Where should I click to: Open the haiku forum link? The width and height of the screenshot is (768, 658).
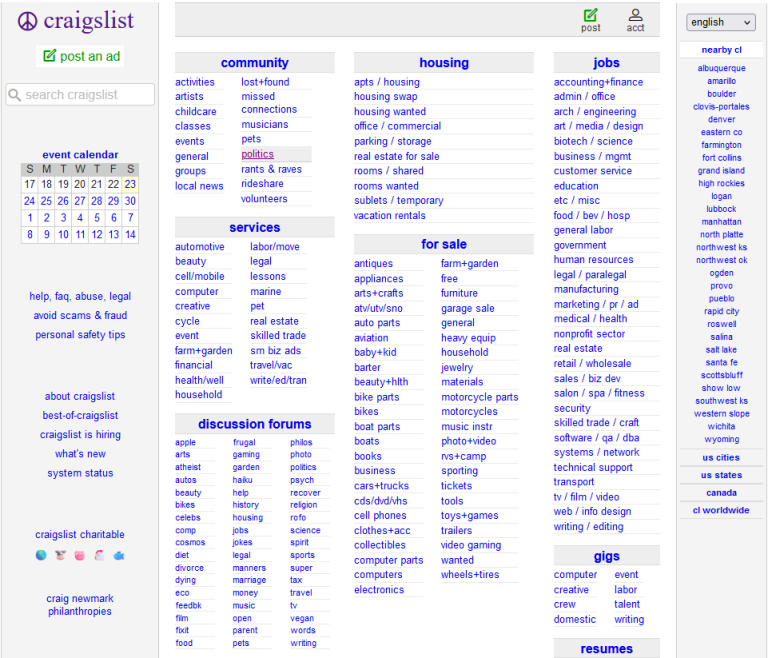point(242,480)
